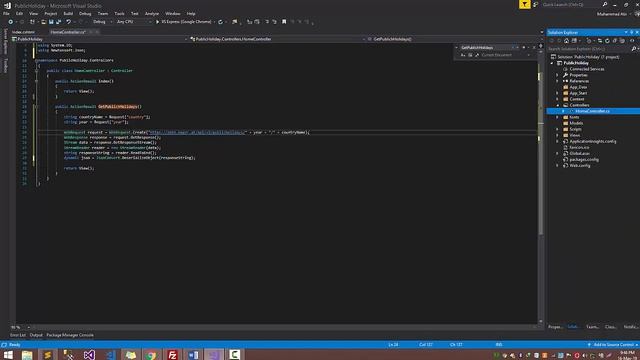Viewport: 640px width, 360px height.
Task: Open the Package Manager Console tab
Action: pyautogui.click(x=70, y=335)
